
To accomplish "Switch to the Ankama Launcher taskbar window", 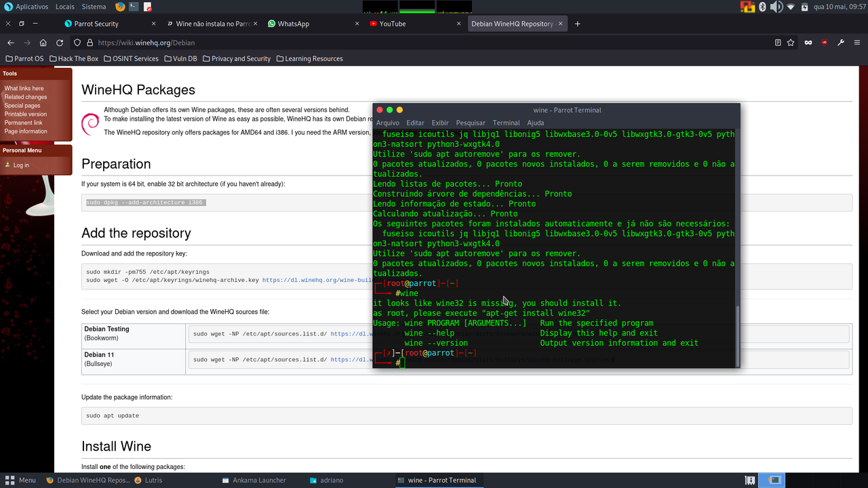I will (x=254, y=480).
